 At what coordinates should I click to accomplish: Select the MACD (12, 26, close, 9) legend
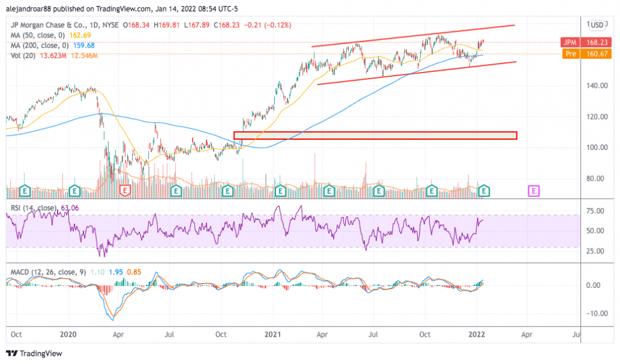[x=48, y=272]
